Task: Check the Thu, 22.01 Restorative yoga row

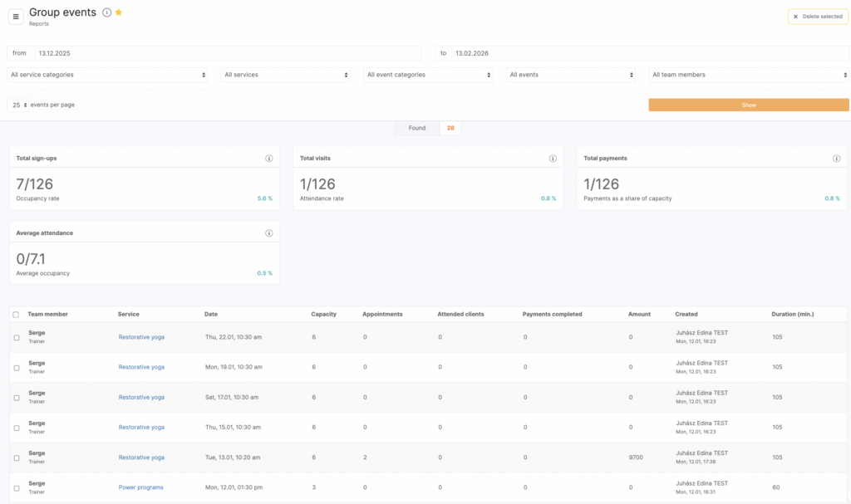Action: pyautogui.click(x=16, y=337)
